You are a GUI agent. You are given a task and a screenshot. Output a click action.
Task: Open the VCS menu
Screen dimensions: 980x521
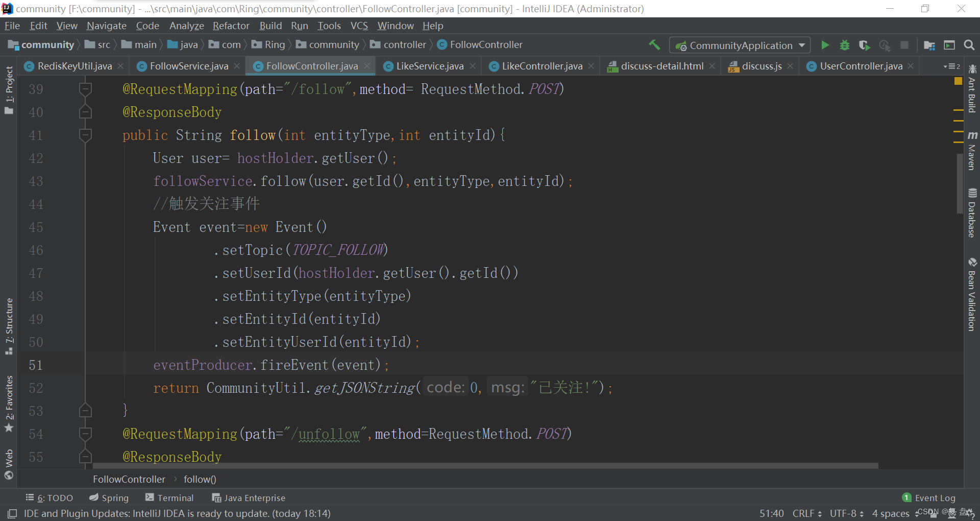coord(359,26)
